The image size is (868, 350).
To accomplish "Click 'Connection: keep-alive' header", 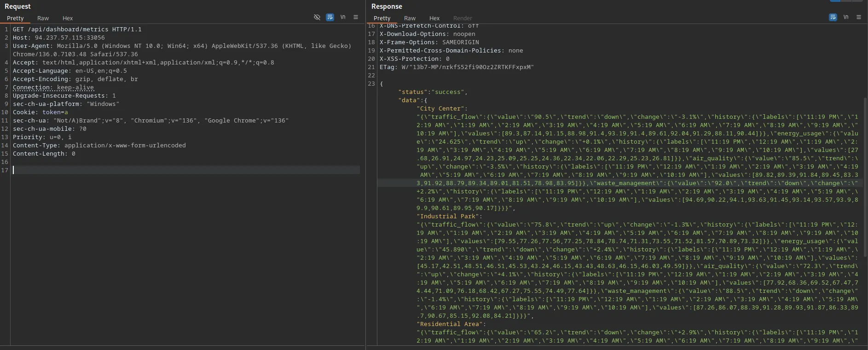I will point(53,87).
